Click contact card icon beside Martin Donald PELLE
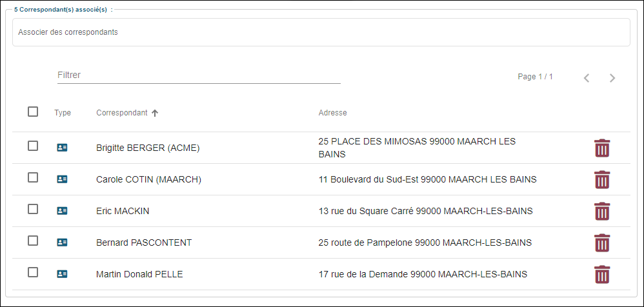 tap(62, 274)
